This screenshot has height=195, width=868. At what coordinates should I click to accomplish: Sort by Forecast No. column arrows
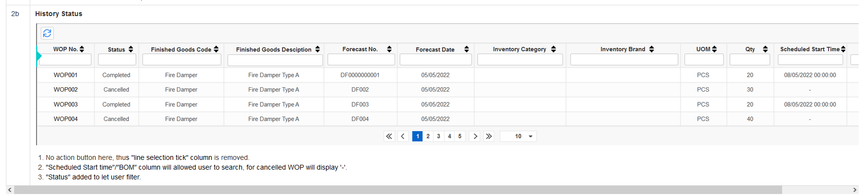coord(389,49)
